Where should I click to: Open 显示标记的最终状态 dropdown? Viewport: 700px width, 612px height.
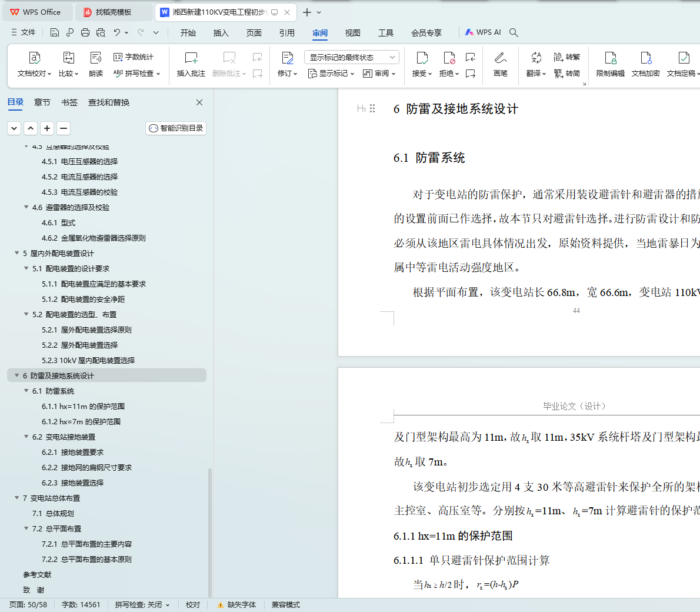point(352,57)
